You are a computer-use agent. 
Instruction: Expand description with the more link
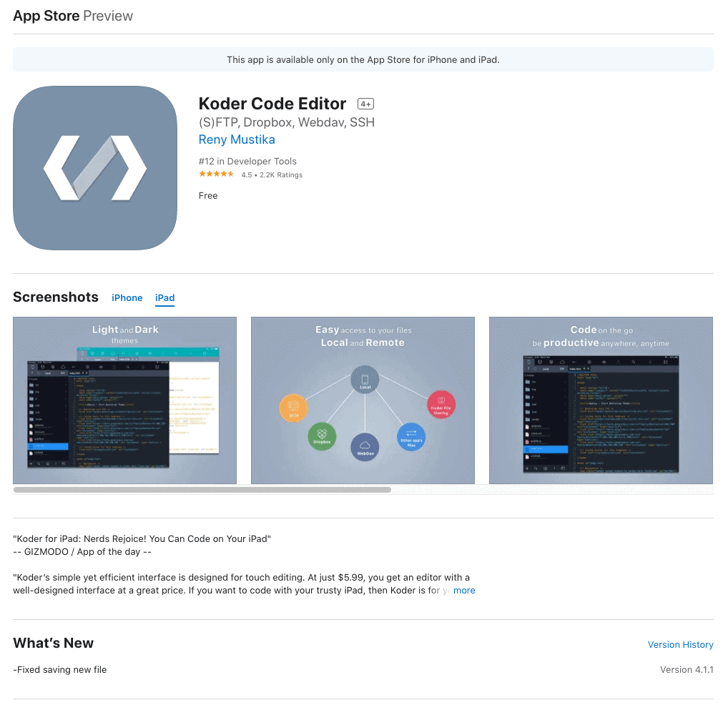click(x=464, y=591)
